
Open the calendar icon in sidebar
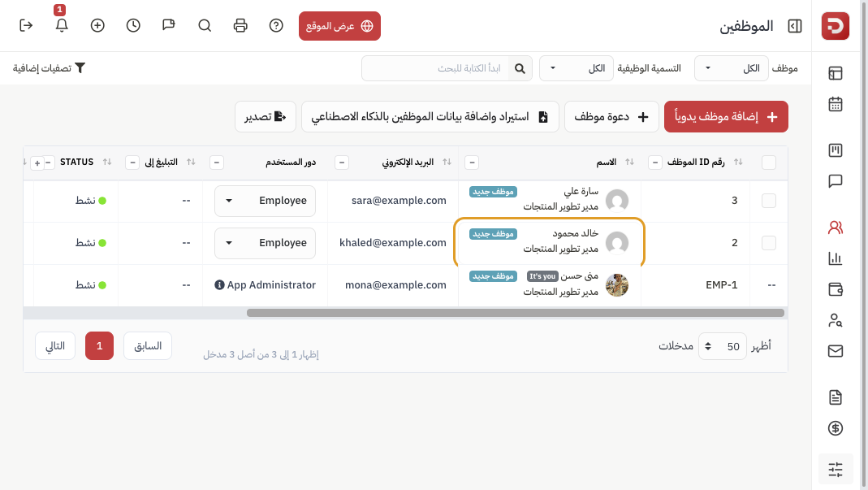click(x=836, y=104)
